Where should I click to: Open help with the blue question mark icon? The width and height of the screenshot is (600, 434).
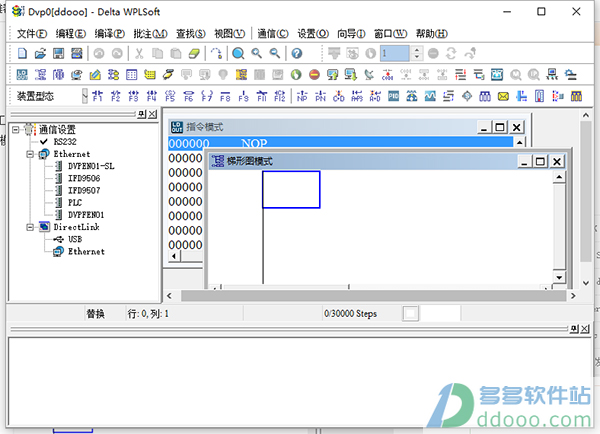point(297,53)
